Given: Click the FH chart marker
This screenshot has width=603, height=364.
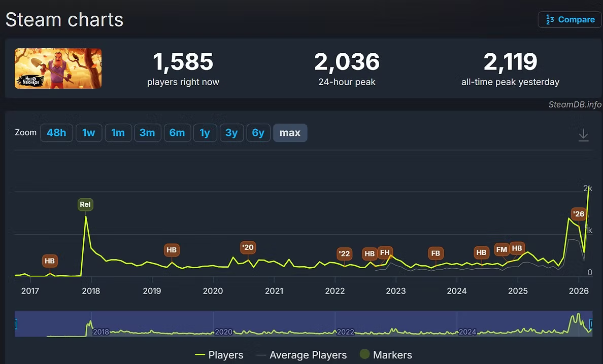Looking at the screenshot, I should click(x=385, y=252).
